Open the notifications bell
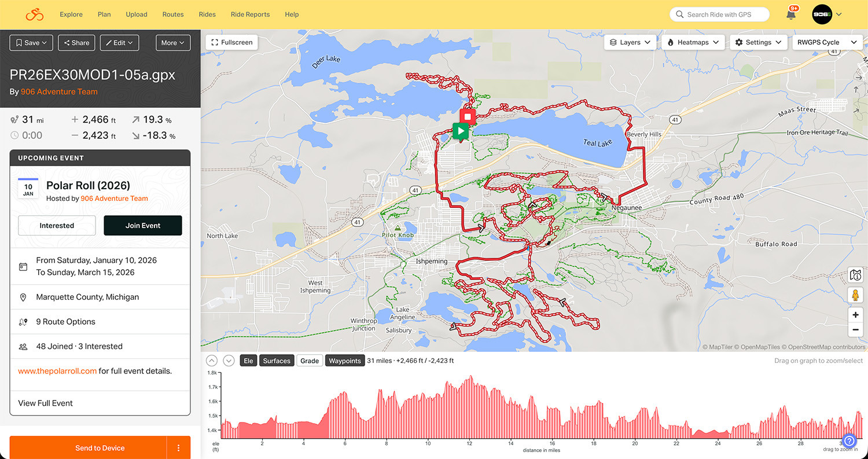868x459 pixels. tap(791, 14)
